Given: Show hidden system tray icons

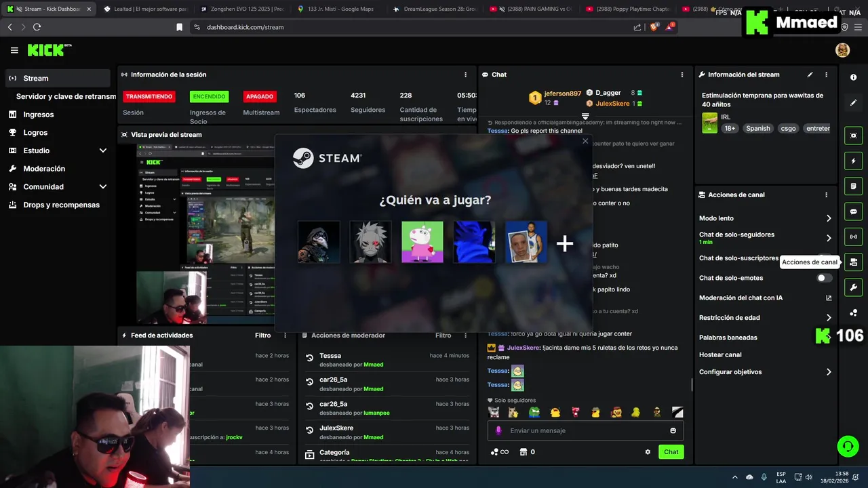Looking at the screenshot, I should click(x=734, y=477).
